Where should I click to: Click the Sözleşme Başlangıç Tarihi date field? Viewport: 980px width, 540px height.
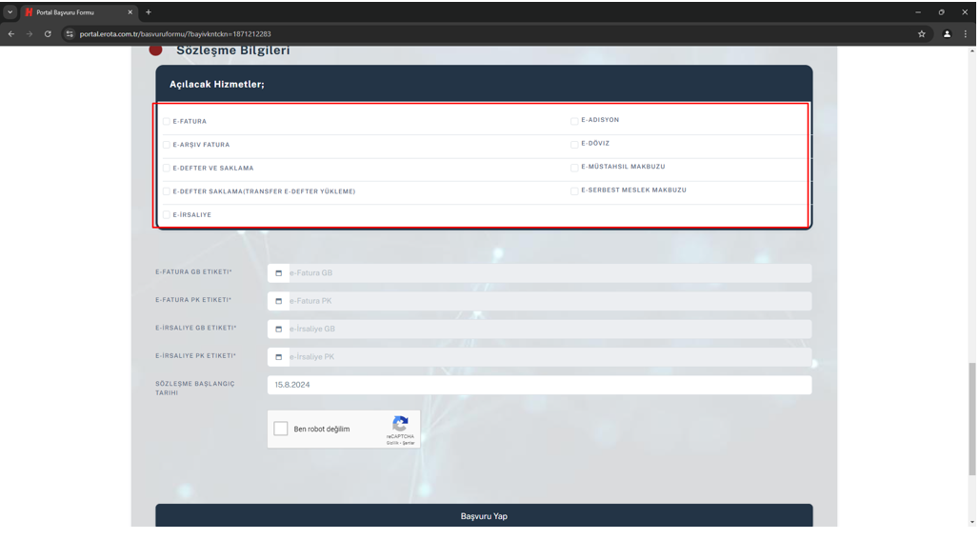pyautogui.click(x=539, y=385)
